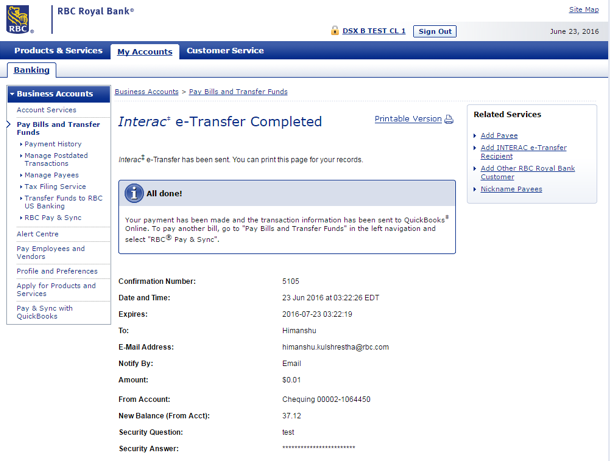
Task: Open Pay & Sync with QuickBooks
Action: click(44, 312)
